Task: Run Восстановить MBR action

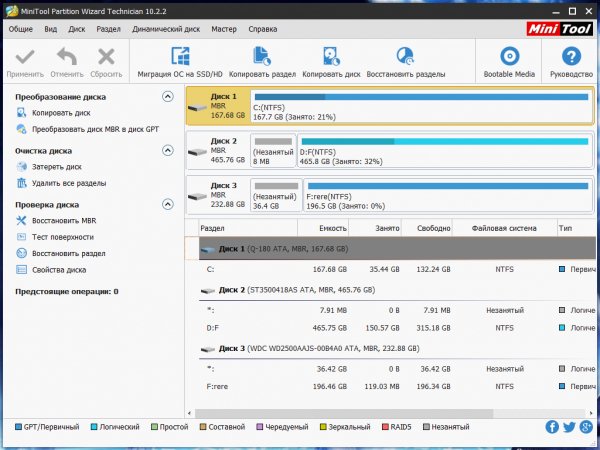Action: (x=64, y=221)
